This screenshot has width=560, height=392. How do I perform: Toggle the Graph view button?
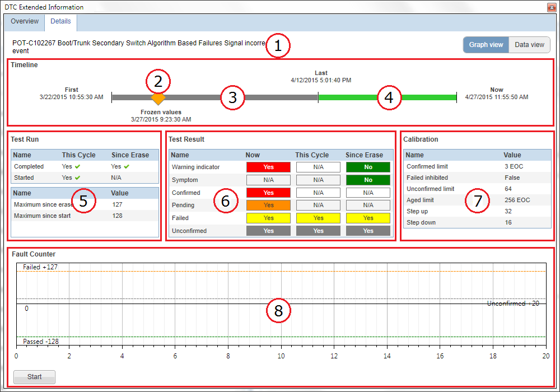[x=486, y=45]
